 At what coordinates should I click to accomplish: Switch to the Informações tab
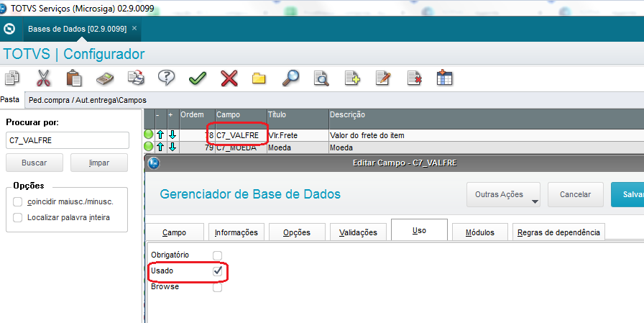click(236, 232)
